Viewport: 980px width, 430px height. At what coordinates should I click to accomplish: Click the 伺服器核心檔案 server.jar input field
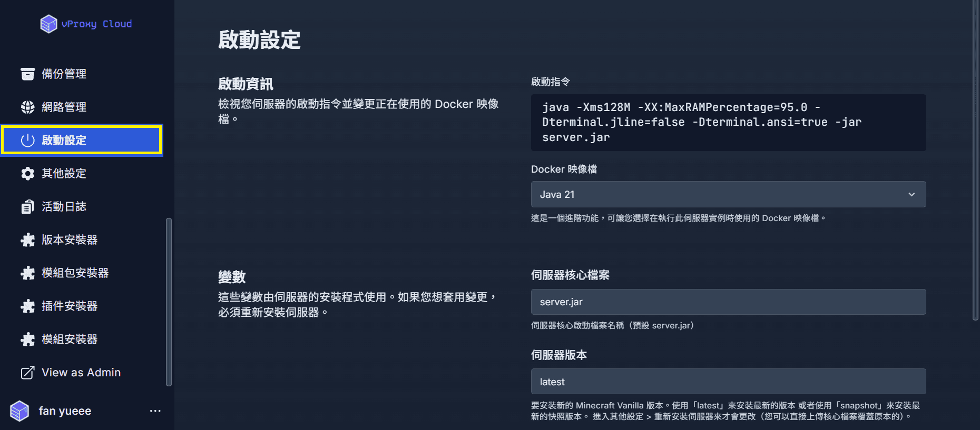[x=728, y=302]
